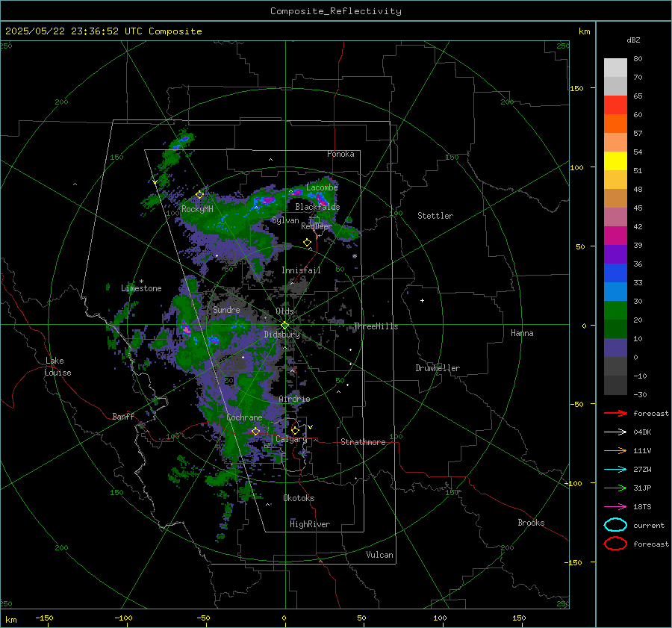Screen dimensions: 672x628
Task: Click the Drumheller city label
Action: point(438,368)
